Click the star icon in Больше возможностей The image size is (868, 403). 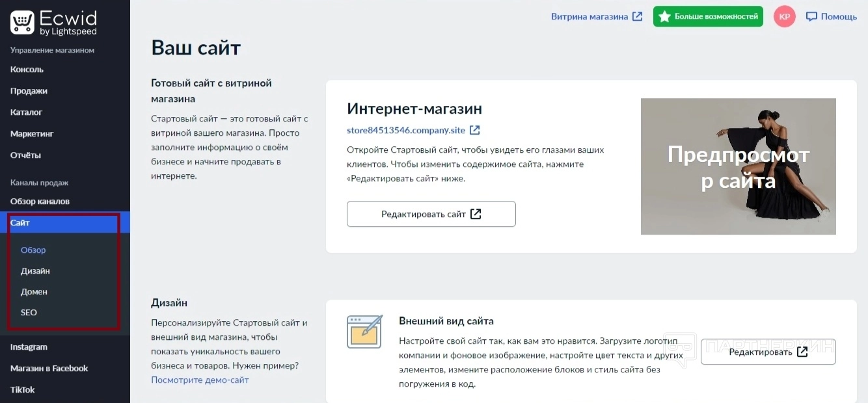664,16
